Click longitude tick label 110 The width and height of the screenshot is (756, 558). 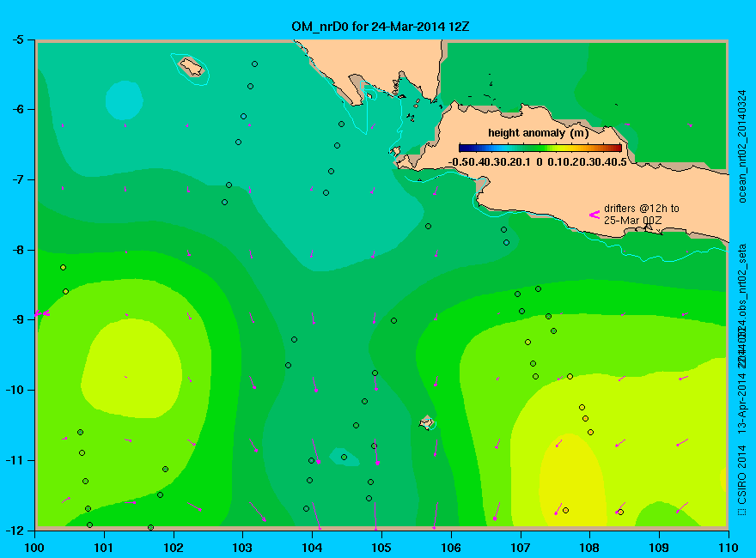coord(729,548)
